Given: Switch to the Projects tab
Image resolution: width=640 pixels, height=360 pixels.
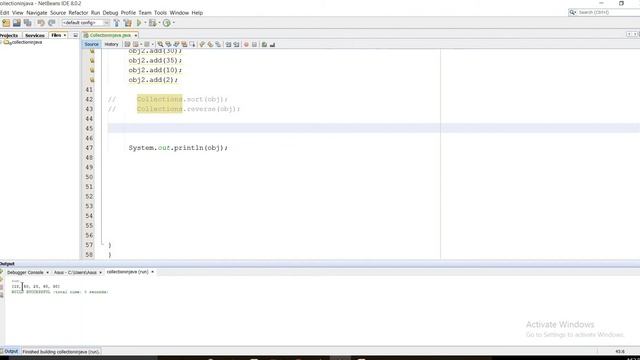Looking at the screenshot, I should click(x=9, y=36).
